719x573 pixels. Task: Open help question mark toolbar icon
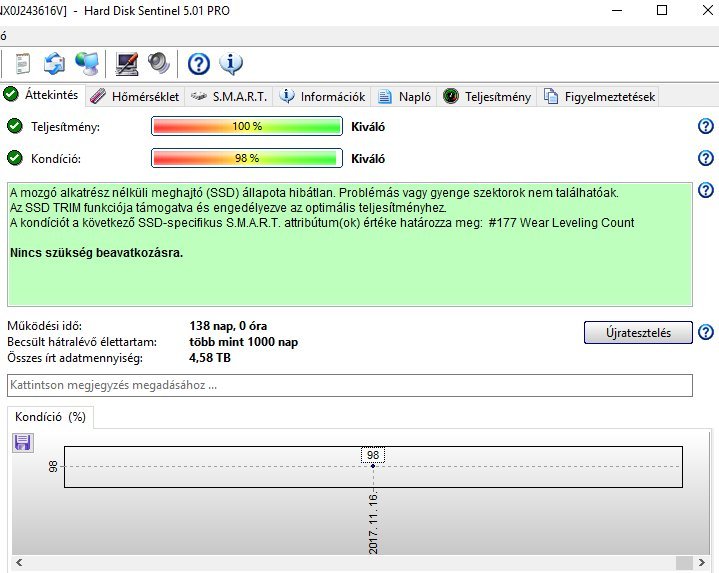tap(199, 64)
